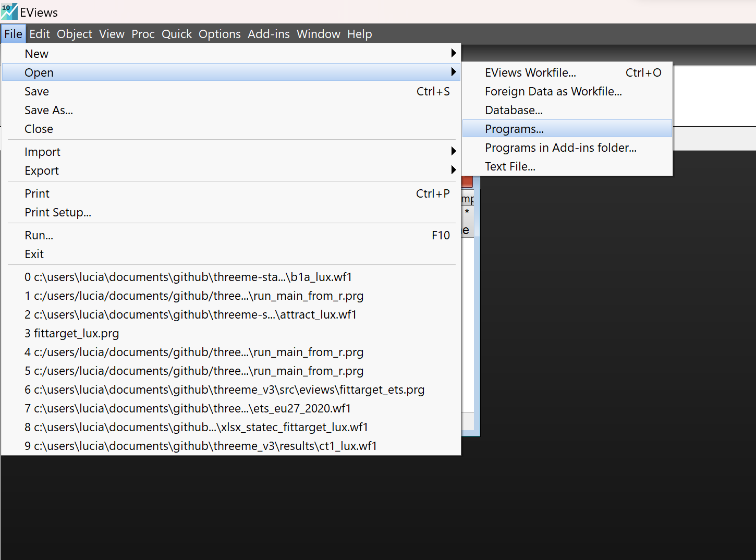Choose Print from the File menu

(x=231, y=193)
